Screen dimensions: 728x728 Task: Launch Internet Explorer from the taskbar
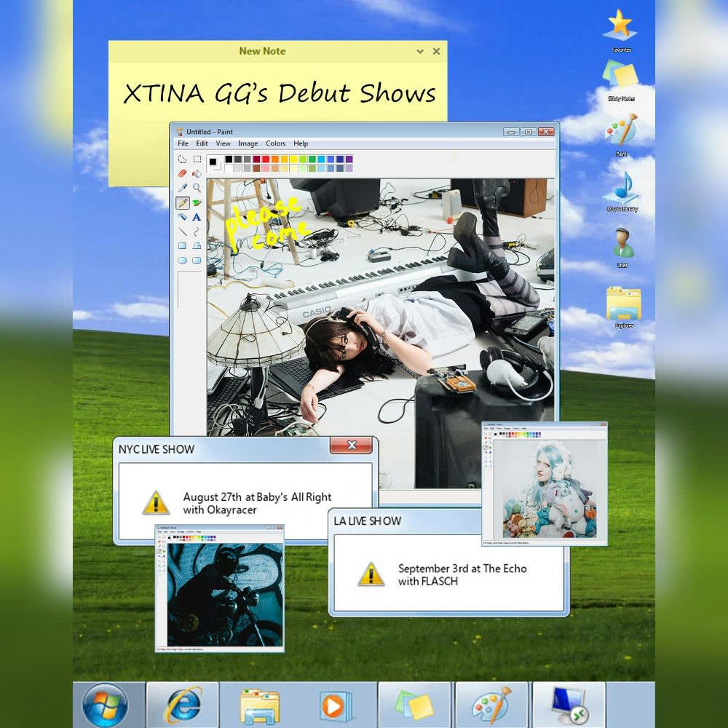pos(183,705)
